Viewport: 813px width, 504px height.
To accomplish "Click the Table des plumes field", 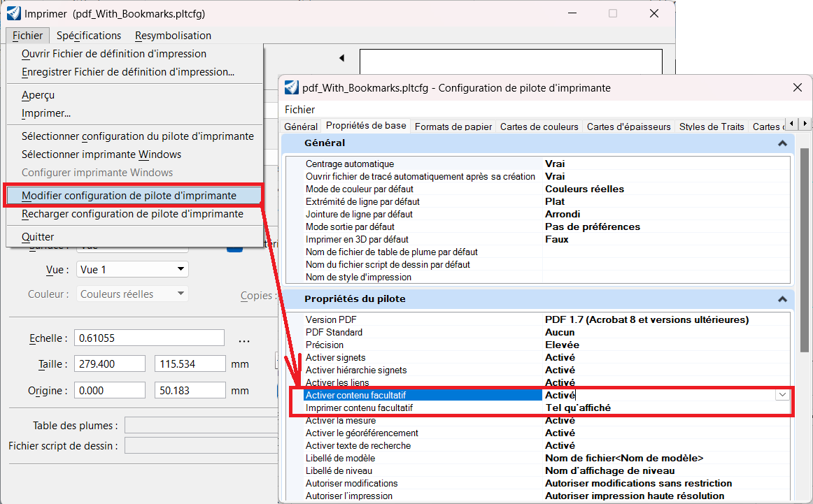I will point(202,425).
